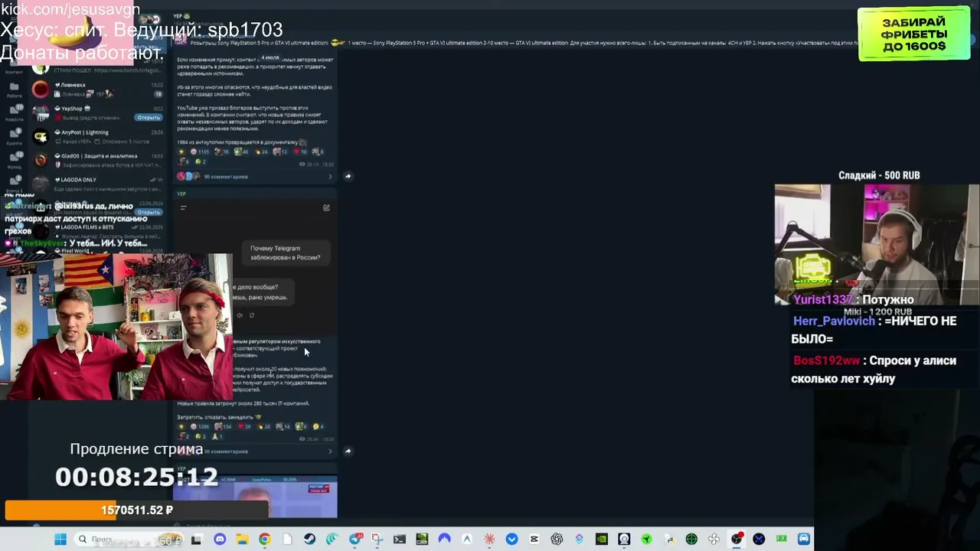The image size is (980, 551).
Task: Open the menu icon in embedded chat screenshot
Action: (x=183, y=207)
